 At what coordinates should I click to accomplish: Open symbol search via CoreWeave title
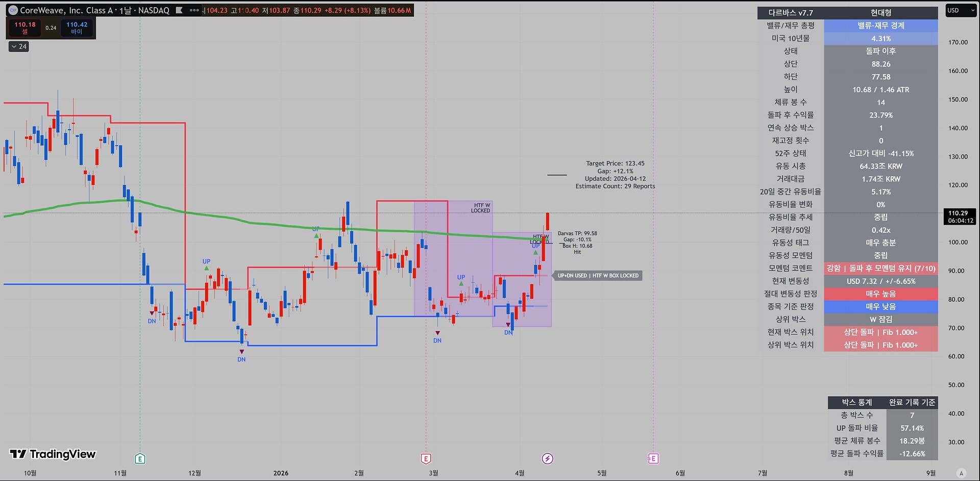click(x=94, y=10)
